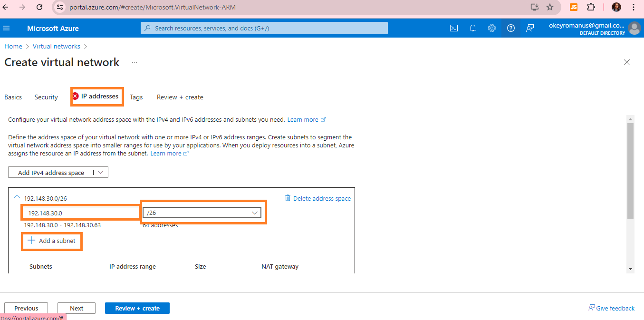Click the error icon on IP addresses tab
644x320 pixels.
click(75, 96)
